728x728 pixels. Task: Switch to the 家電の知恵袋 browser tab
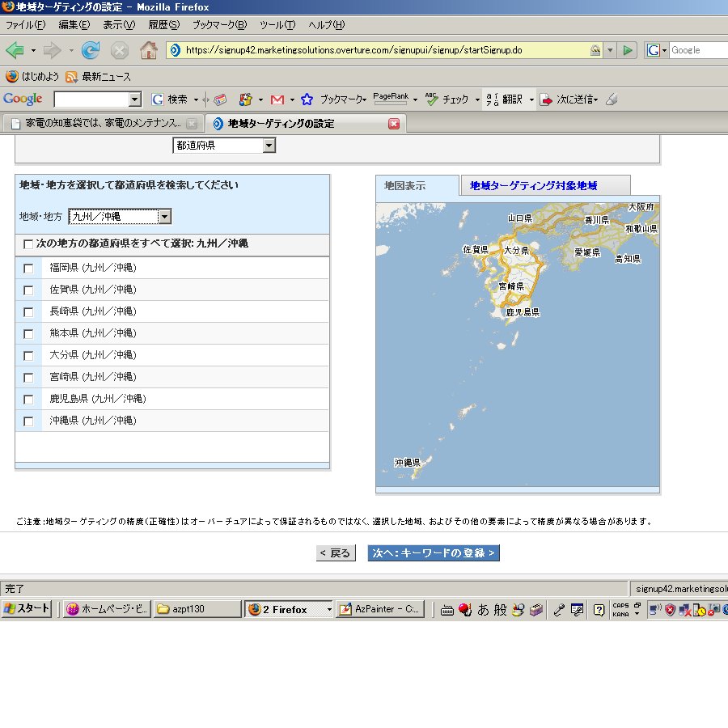[x=103, y=124]
